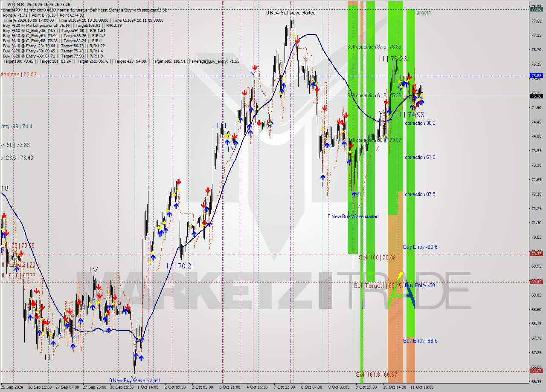The height and width of the screenshot is (392, 546).
Task: Select the blue 'correction 87.5' label
Action: pyautogui.click(x=420, y=194)
